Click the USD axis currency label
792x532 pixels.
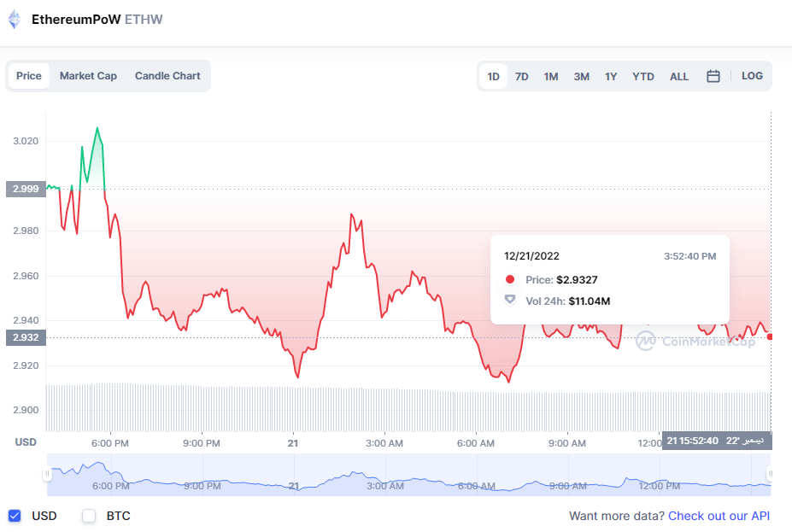[26, 442]
